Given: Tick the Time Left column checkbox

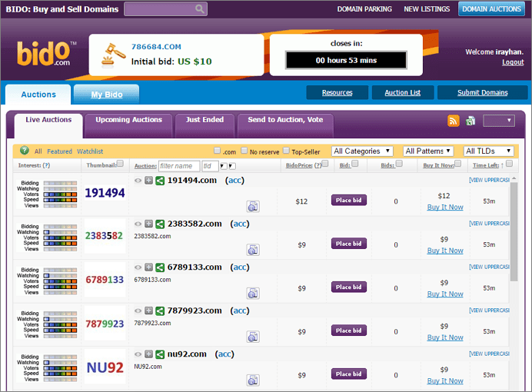Looking at the screenshot, I should [x=509, y=164].
